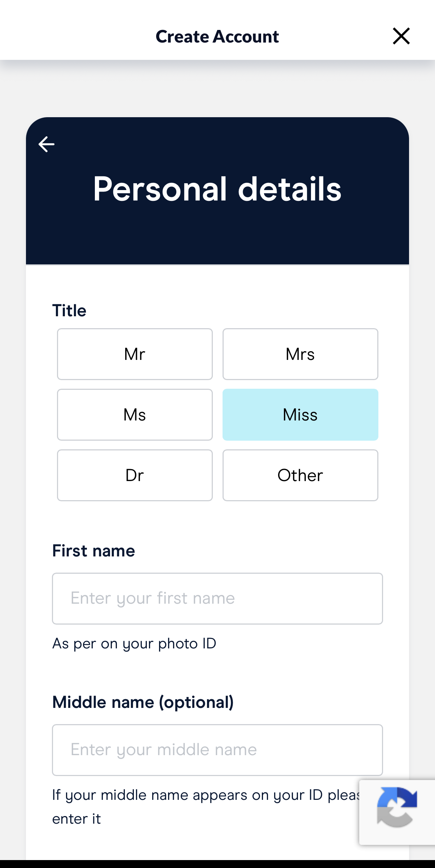The width and height of the screenshot is (435, 868).
Task: Choose Dr as the title
Action: coord(135,475)
